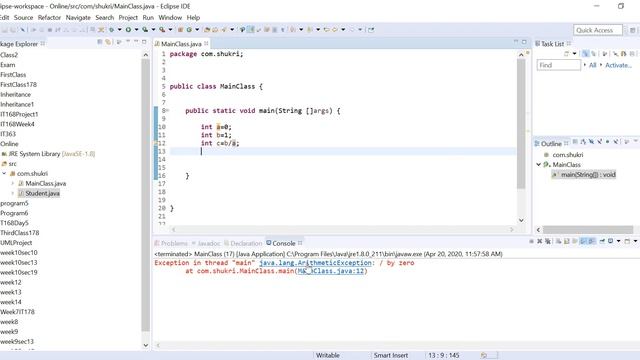Collapse the com.shukri package in Package Explorer
Screen dimensions: 640x360
point(4,173)
